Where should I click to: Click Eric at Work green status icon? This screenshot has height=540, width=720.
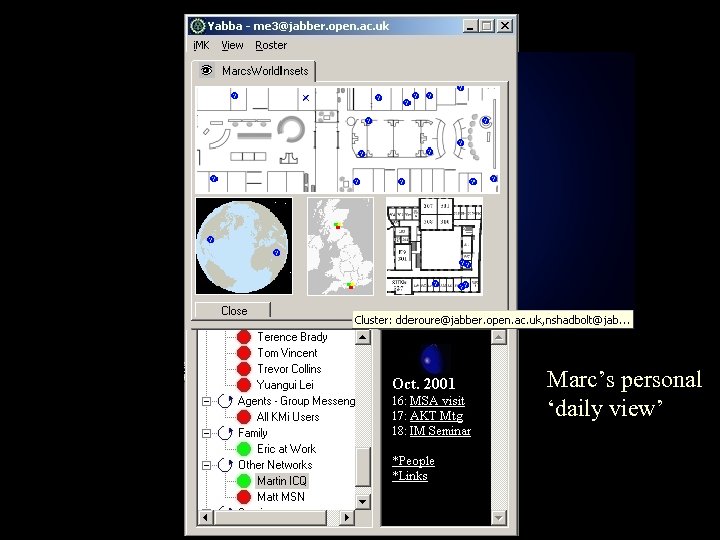[244, 449]
